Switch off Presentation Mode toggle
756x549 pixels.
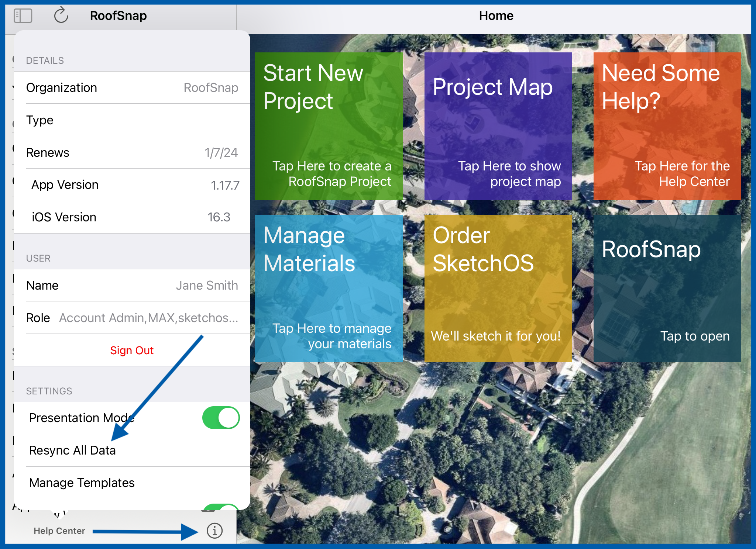(x=221, y=418)
